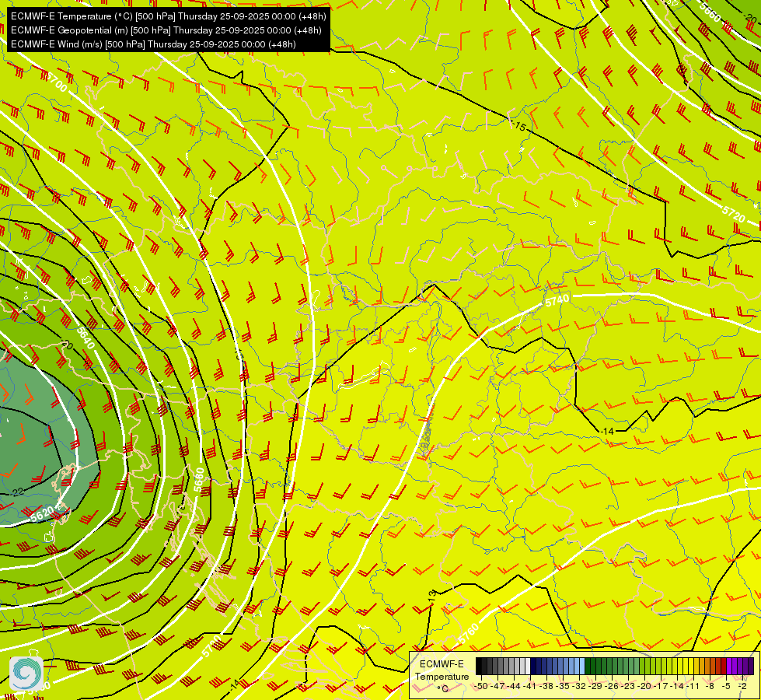Pick the red swatch left of -5 in legend
761x700 pixels.
click(724, 666)
